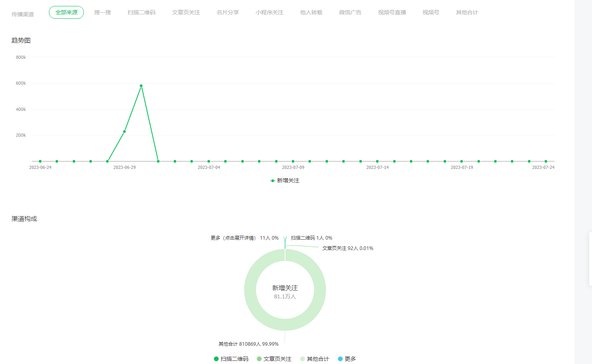Click the 2023-06-29 x-axis date label

point(124,167)
